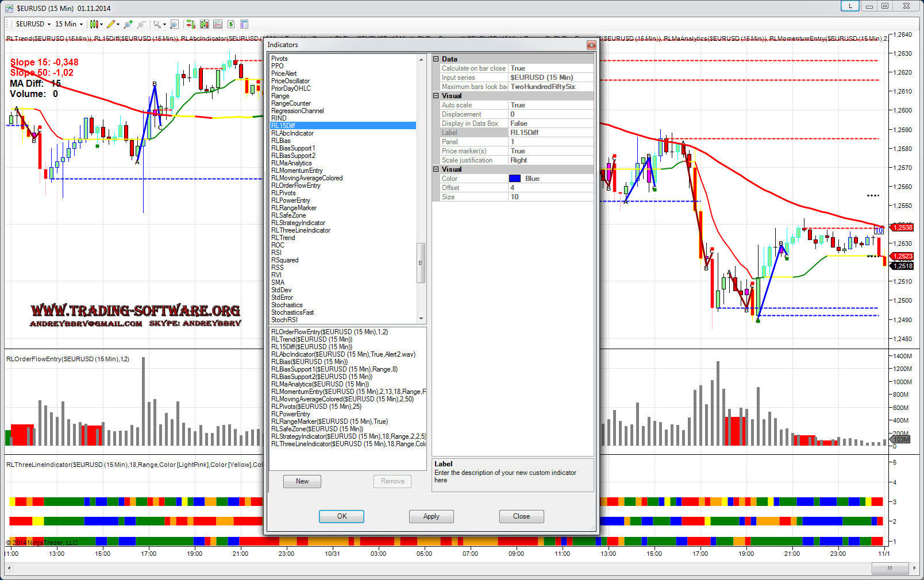Viewport: 924px width, 580px height.
Task: Open the chart properties icon
Action: tap(244, 24)
